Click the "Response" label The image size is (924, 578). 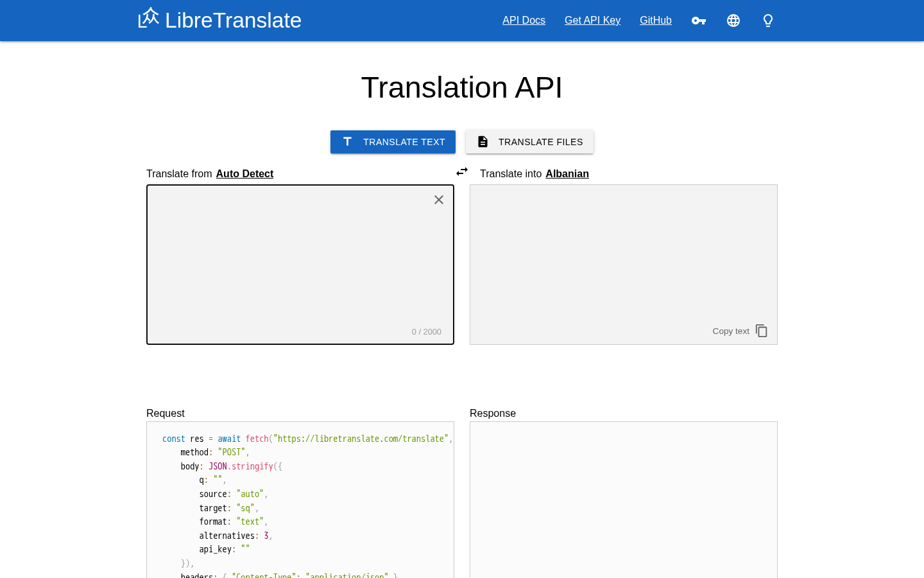click(x=493, y=414)
